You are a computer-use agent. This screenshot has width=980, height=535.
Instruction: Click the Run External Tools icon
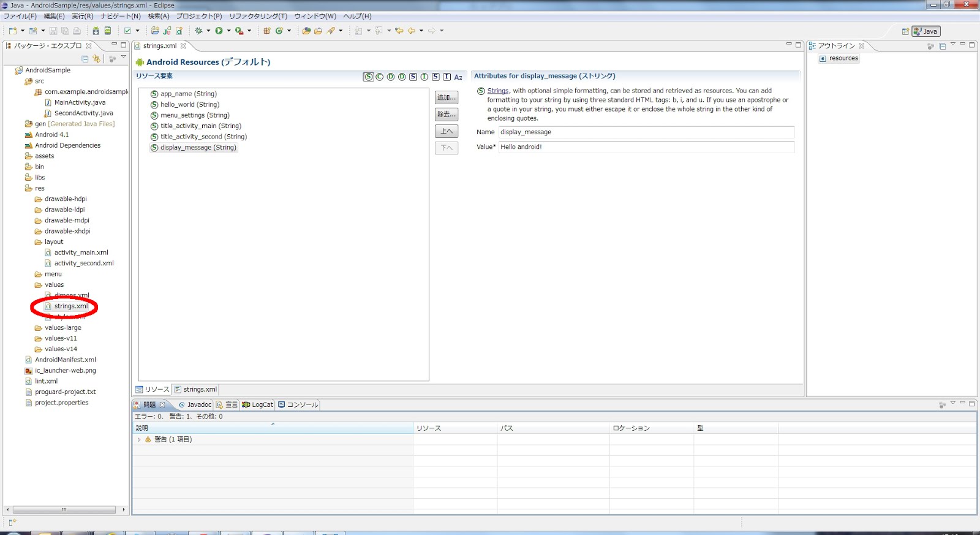click(x=239, y=31)
